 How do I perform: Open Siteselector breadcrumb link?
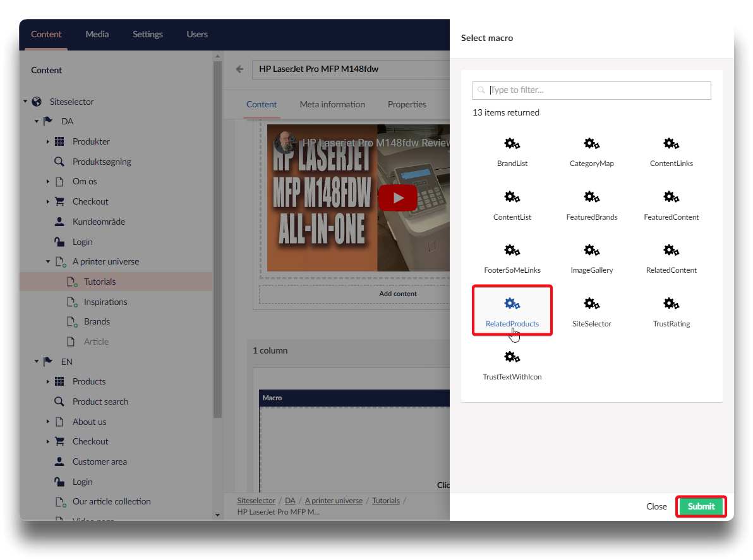[256, 501]
